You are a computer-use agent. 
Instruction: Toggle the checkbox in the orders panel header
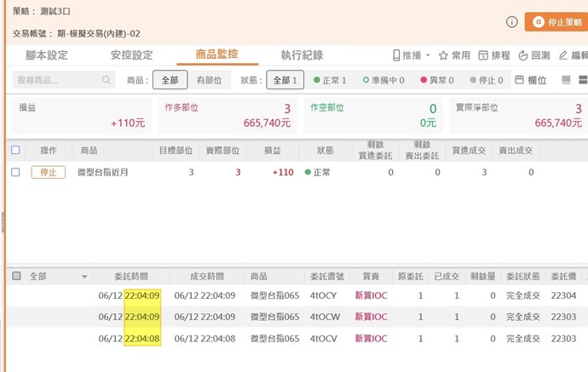[15, 277]
